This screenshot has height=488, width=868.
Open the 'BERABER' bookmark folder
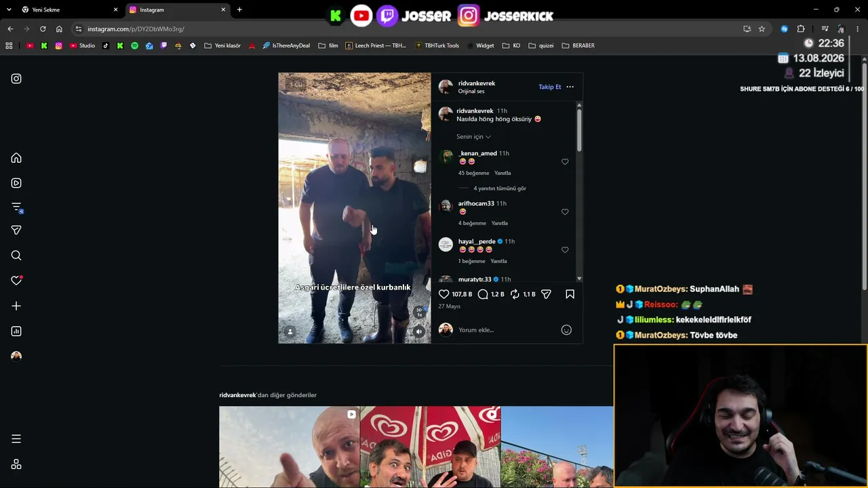578,45
